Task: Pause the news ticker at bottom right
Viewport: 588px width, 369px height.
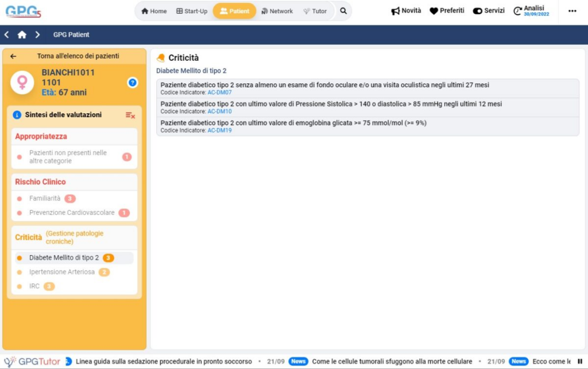Action: [x=579, y=362]
